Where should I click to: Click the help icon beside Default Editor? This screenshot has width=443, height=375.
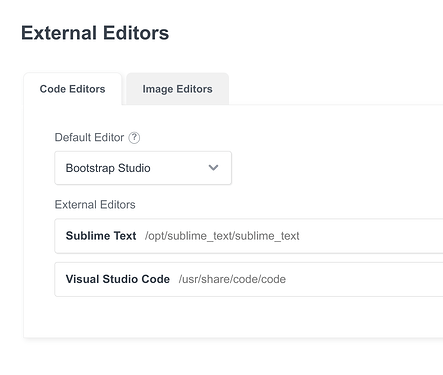tap(134, 137)
